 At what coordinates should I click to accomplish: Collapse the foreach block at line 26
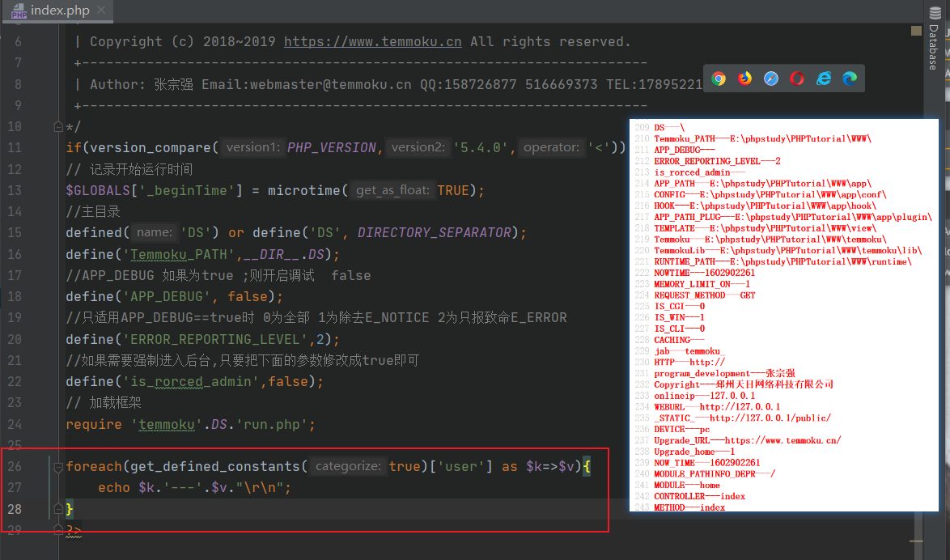pos(58,467)
